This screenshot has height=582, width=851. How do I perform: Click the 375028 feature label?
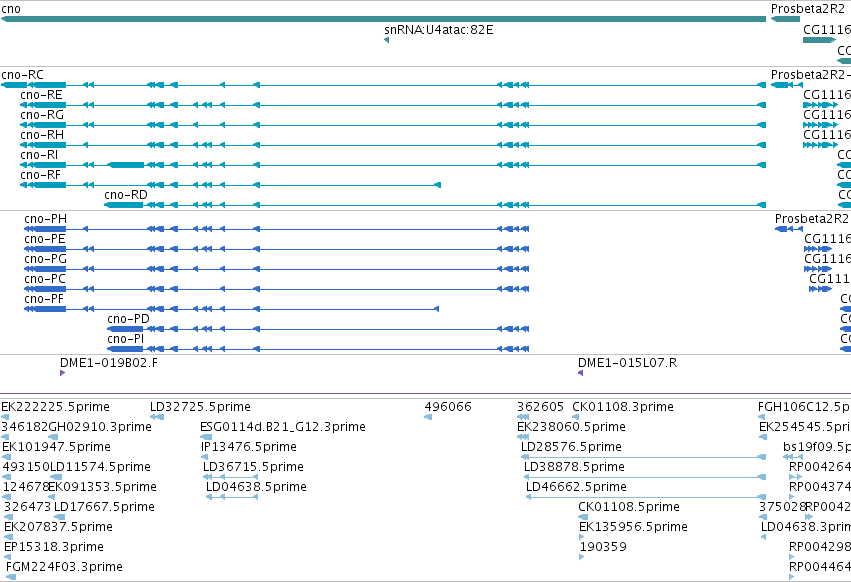click(x=782, y=507)
